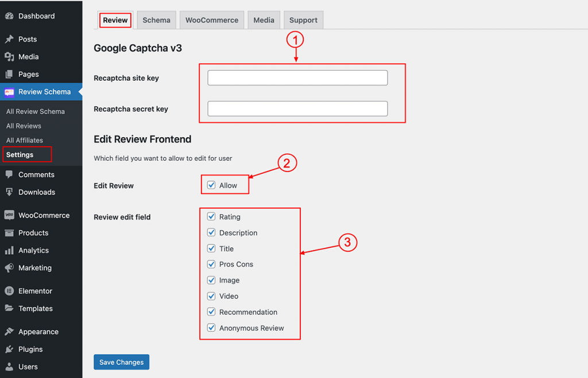588x378 pixels.
Task: Open the Comments menu label
Action: [36, 174]
